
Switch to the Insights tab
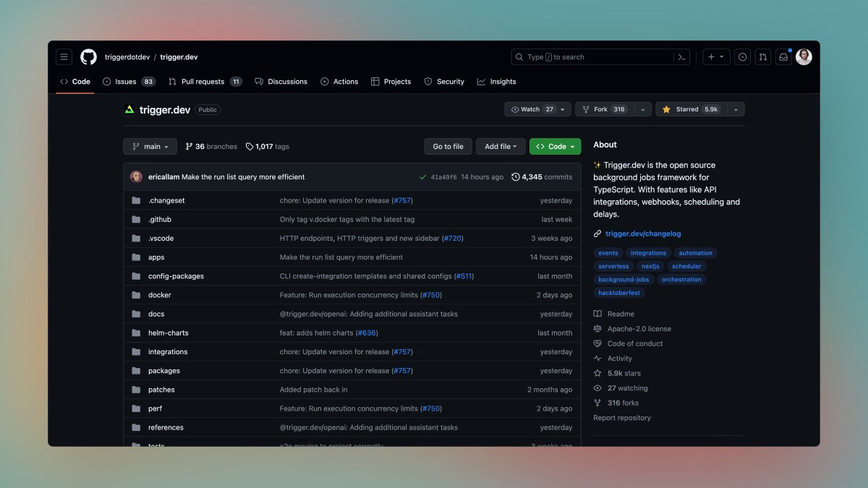[x=497, y=82]
